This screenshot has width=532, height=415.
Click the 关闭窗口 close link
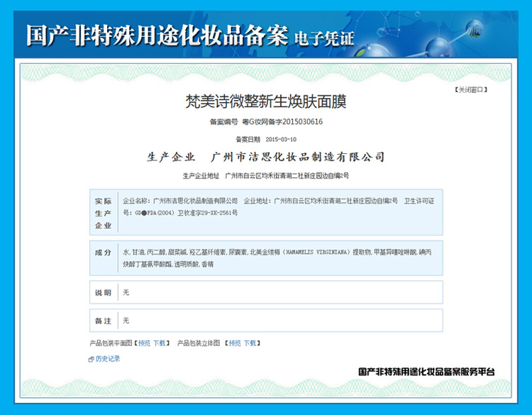pos(470,90)
